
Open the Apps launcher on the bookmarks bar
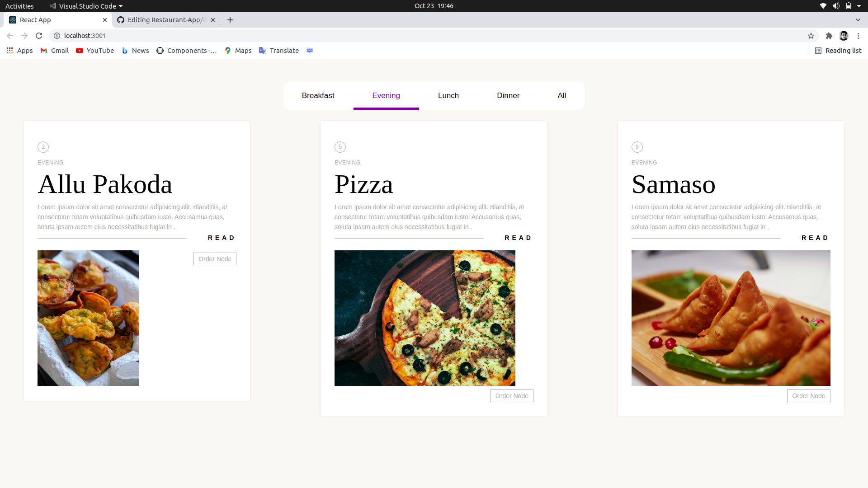coord(19,50)
